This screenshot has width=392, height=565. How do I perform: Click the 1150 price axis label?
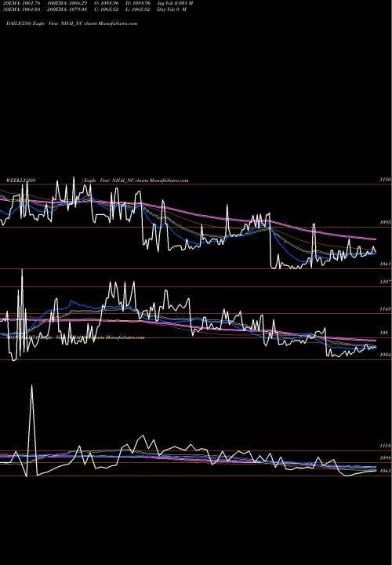point(385,179)
